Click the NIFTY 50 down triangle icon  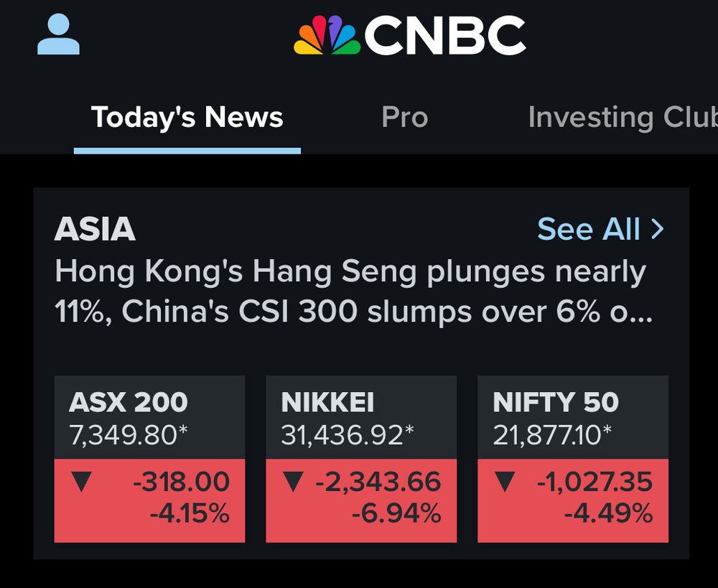[x=505, y=482]
